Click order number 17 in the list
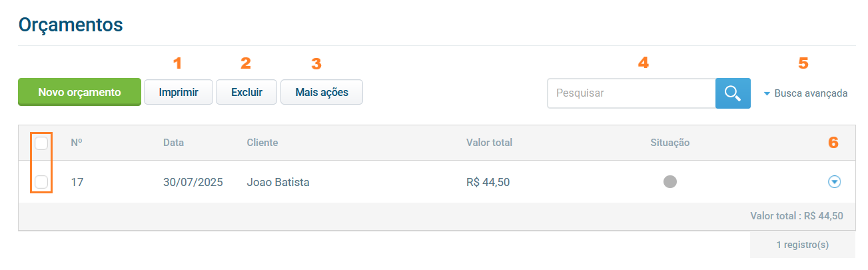 pyautogui.click(x=77, y=181)
